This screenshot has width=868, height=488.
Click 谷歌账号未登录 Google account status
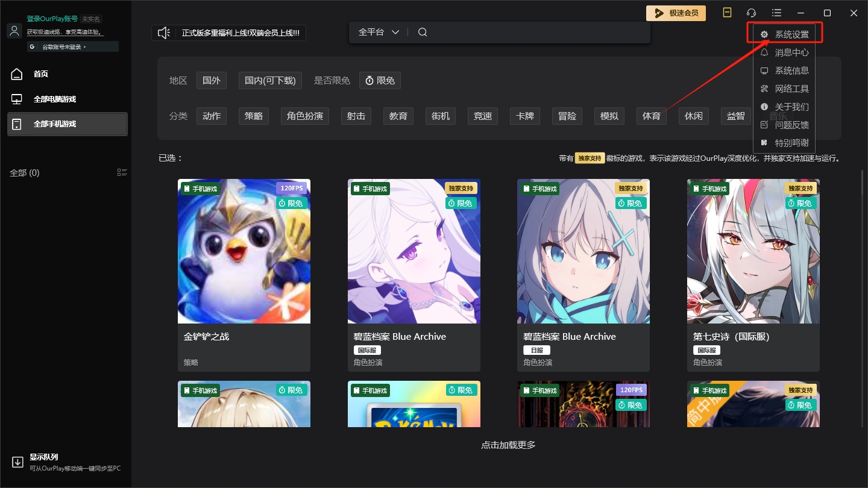click(72, 46)
